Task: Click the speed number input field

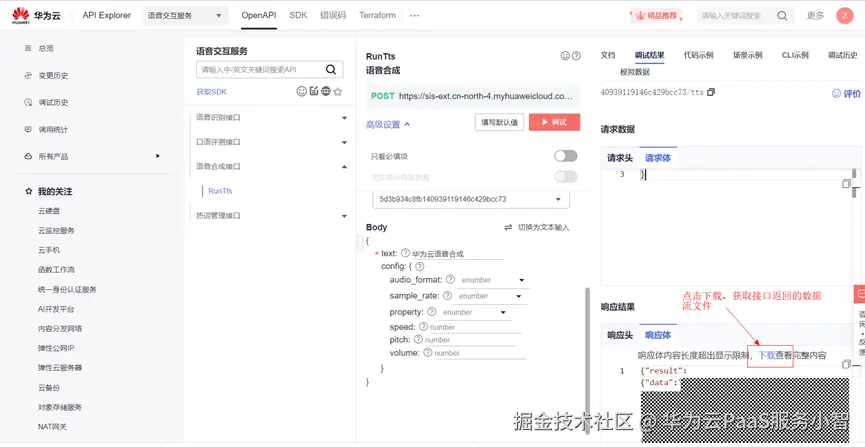Action: [x=476, y=327]
